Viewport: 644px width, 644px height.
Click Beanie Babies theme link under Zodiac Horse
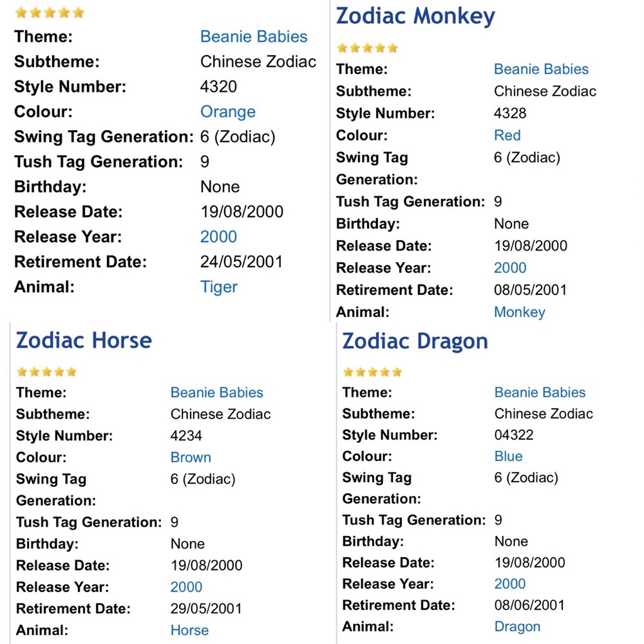point(217,392)
